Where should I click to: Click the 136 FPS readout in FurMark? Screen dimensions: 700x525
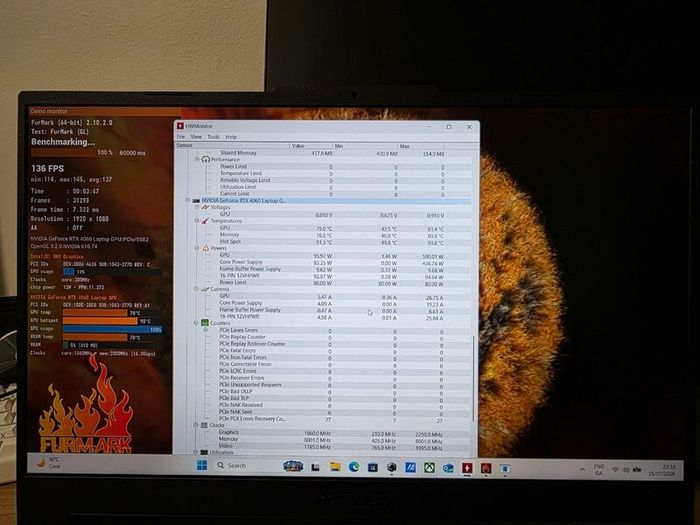pos(47,169)
